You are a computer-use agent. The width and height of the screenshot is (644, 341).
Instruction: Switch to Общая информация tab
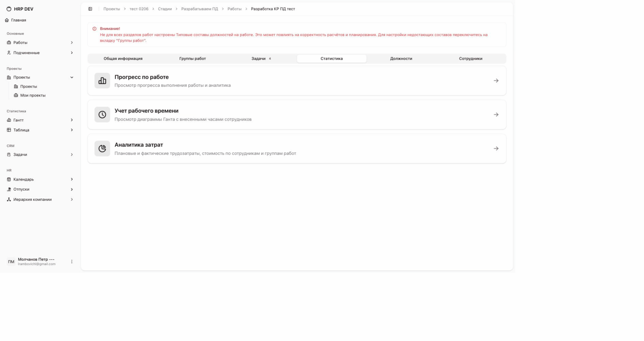coord(123,59)
